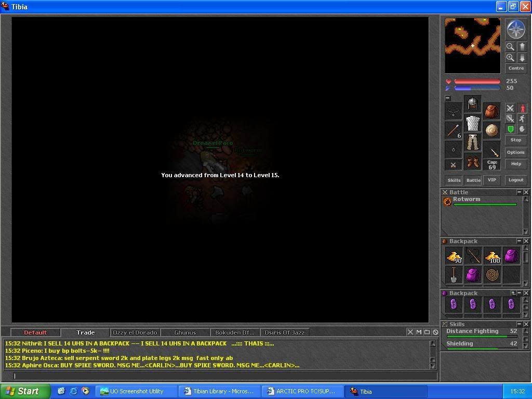This screenshot has width=532, height=399.
Task: Zoom in the minimap with the plus magnifier
Action: click(x=510, y=58)
